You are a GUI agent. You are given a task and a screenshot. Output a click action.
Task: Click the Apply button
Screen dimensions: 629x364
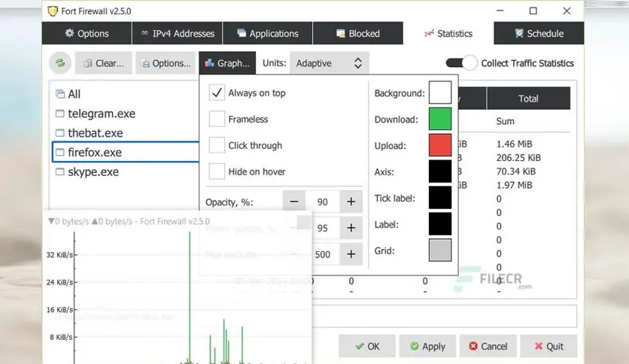[x=427, y=346]
